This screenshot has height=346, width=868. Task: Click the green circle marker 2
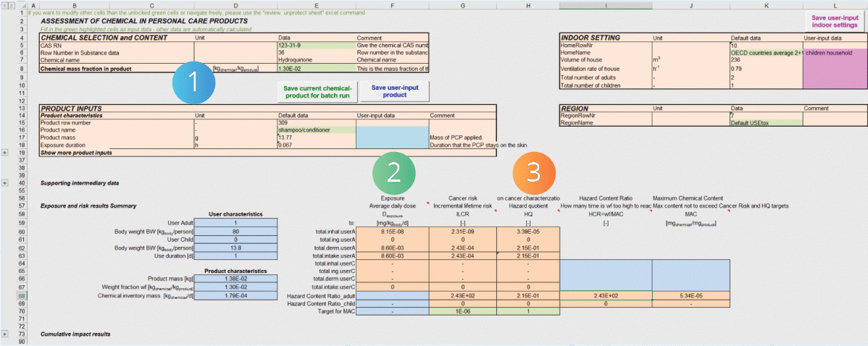[393, 172]
